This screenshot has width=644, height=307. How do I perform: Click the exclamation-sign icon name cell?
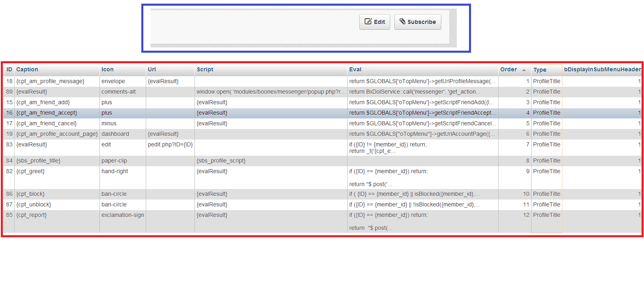[x=123, y=215]
